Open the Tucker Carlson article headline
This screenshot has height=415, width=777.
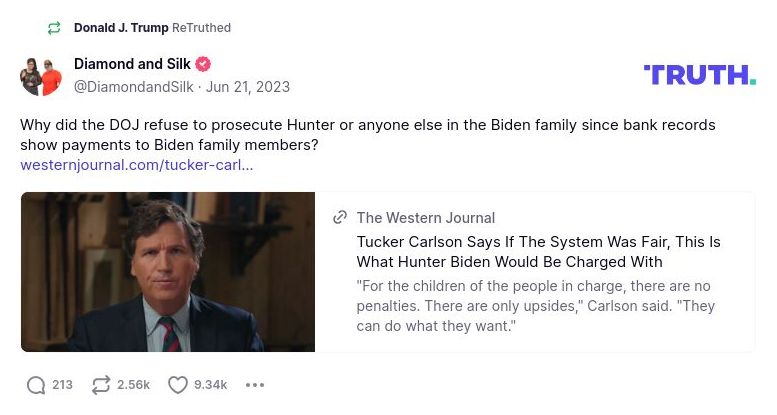pos(538,252)
